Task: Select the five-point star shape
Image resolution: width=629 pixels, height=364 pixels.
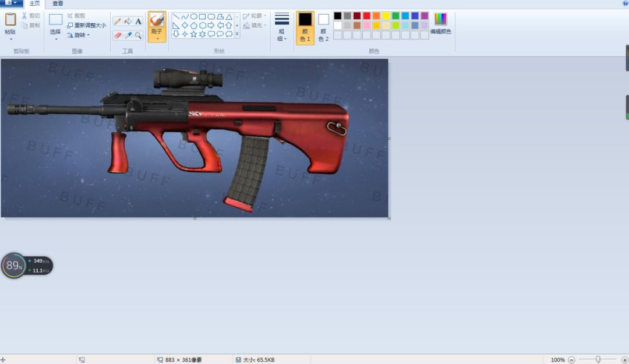Action: (x=193, y=34)
